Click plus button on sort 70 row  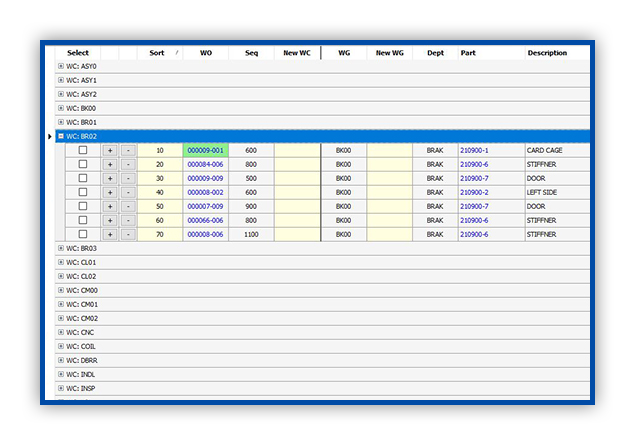(110, 234)
